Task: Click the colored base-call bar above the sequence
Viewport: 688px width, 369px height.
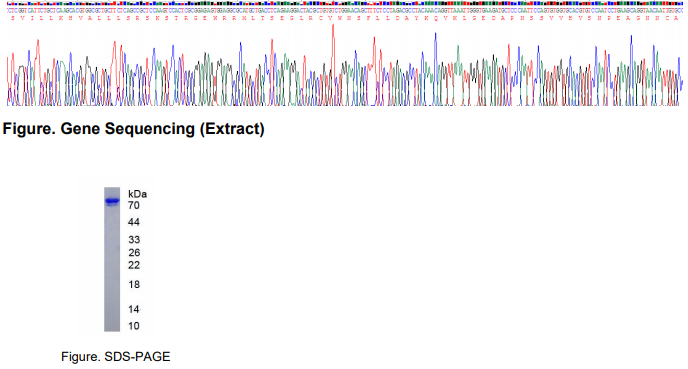Action: 344,4
